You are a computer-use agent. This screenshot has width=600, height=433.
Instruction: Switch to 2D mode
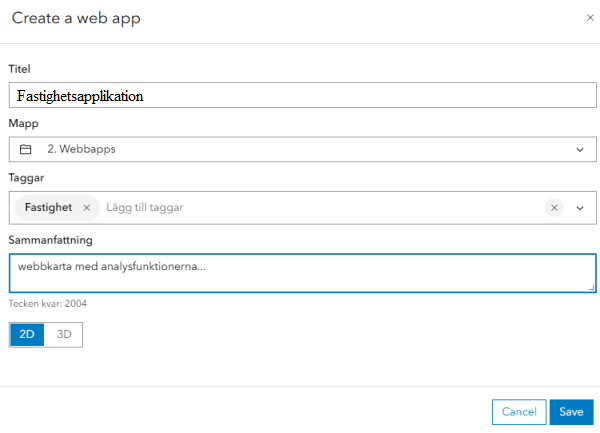tap(27, 335)
